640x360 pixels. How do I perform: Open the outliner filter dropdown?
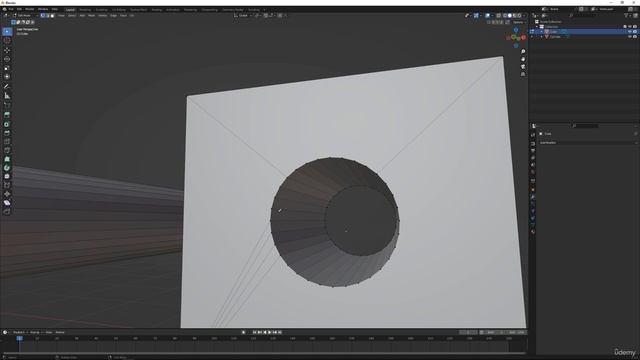[627, 16]
